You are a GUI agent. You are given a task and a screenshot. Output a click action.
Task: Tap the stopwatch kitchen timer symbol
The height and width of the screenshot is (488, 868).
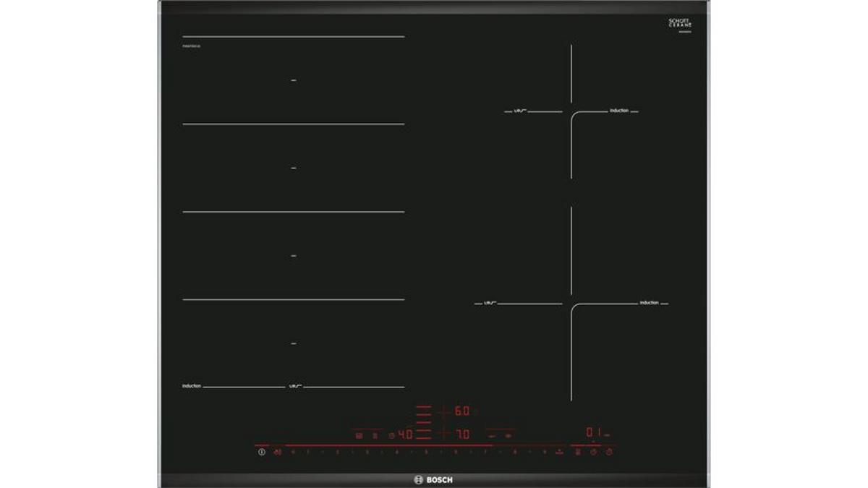(x=609, y=452)
